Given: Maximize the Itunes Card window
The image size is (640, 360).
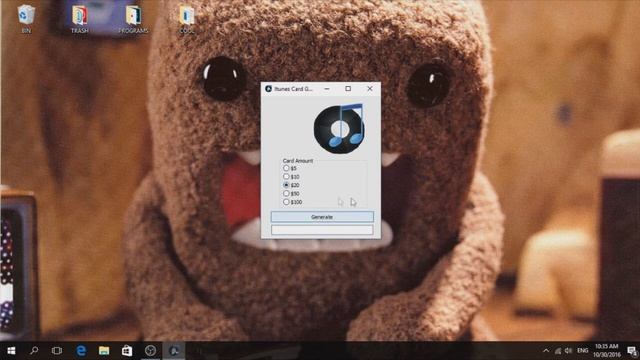Looking at the screenshot, I should (x=348, y=89).
